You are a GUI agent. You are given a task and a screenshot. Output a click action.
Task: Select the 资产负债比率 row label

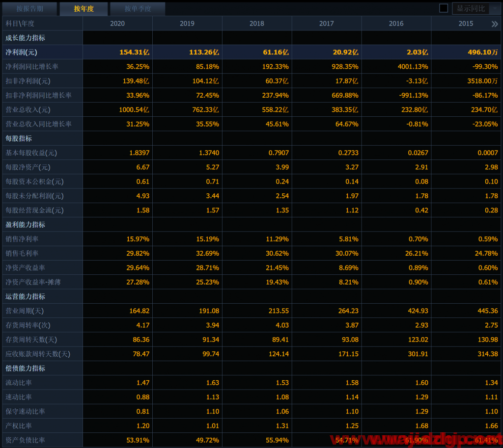42,440
